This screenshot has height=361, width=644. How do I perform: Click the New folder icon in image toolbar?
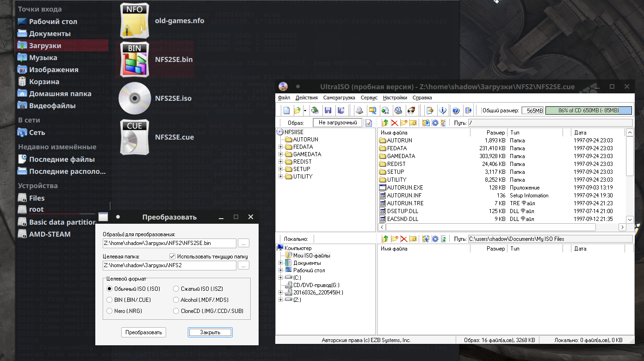404,122
